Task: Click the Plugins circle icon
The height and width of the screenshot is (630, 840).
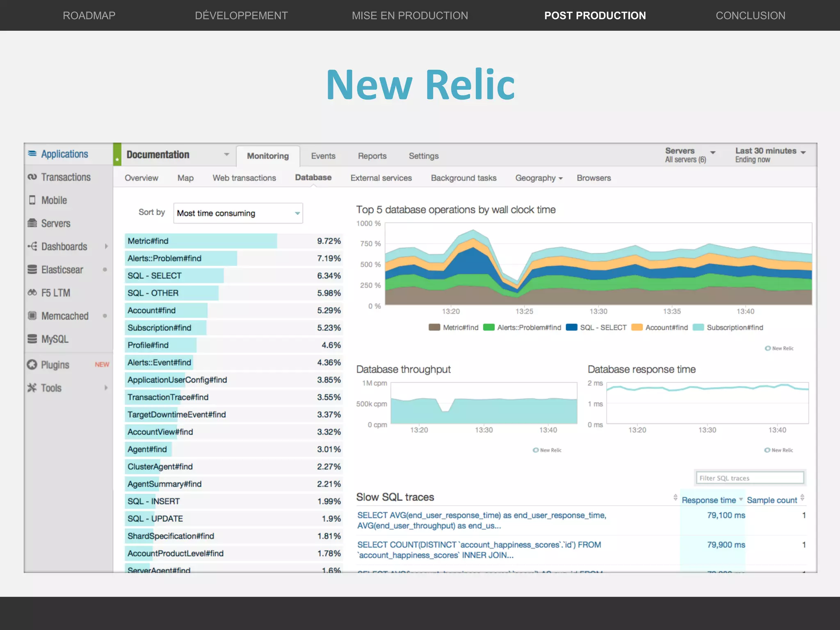Action: point(32,365)
